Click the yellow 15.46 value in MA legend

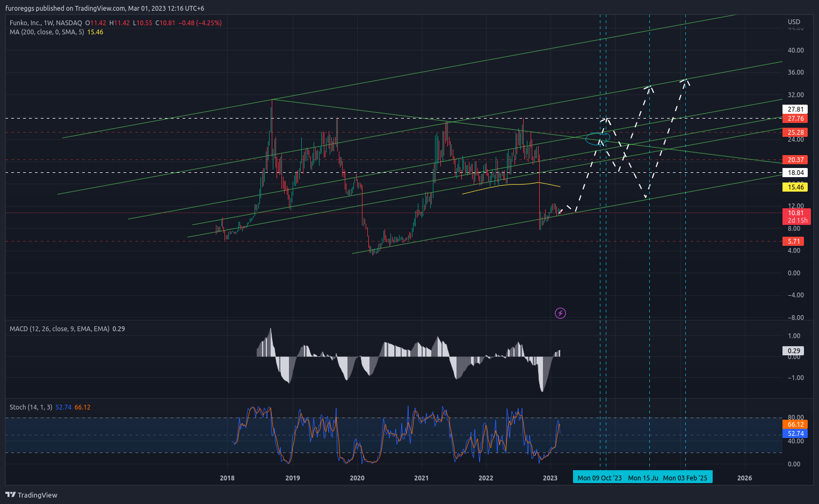pos(95,32)
